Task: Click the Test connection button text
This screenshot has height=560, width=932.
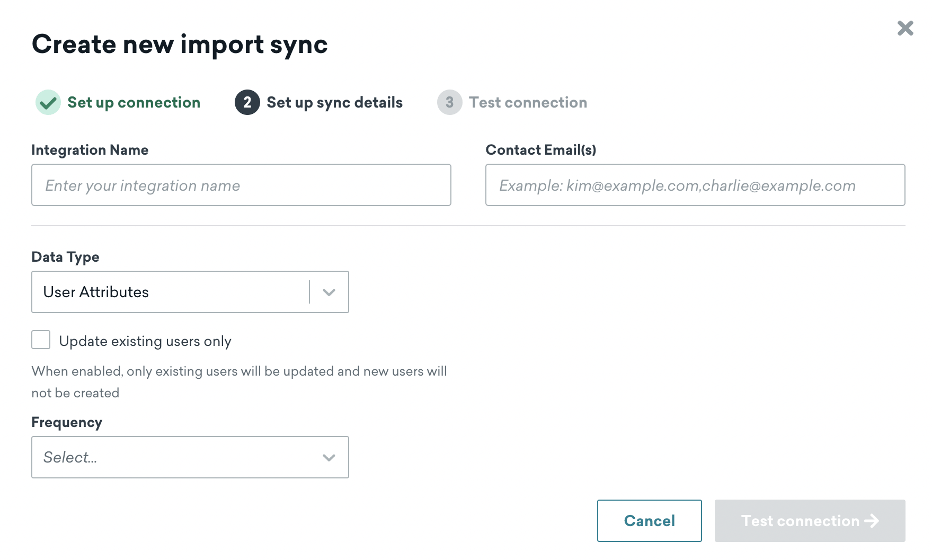Action: pos(800,521)
